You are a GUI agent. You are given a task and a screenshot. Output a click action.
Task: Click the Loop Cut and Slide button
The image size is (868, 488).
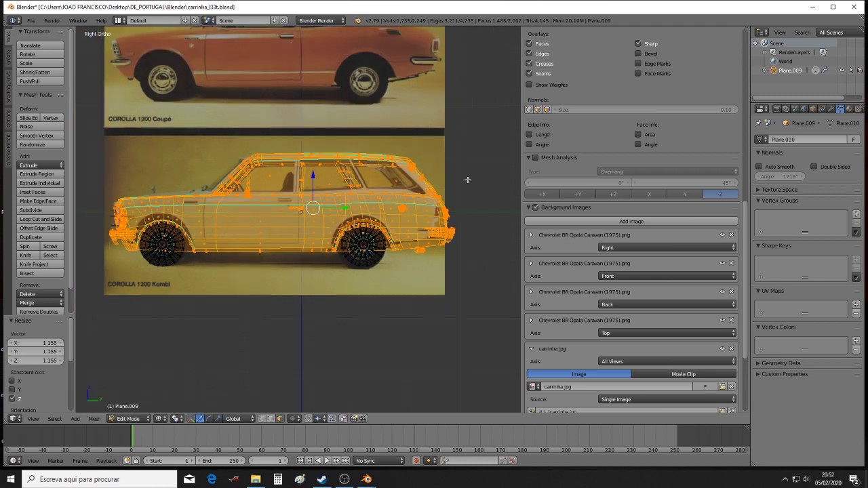(x=41, y=219)
